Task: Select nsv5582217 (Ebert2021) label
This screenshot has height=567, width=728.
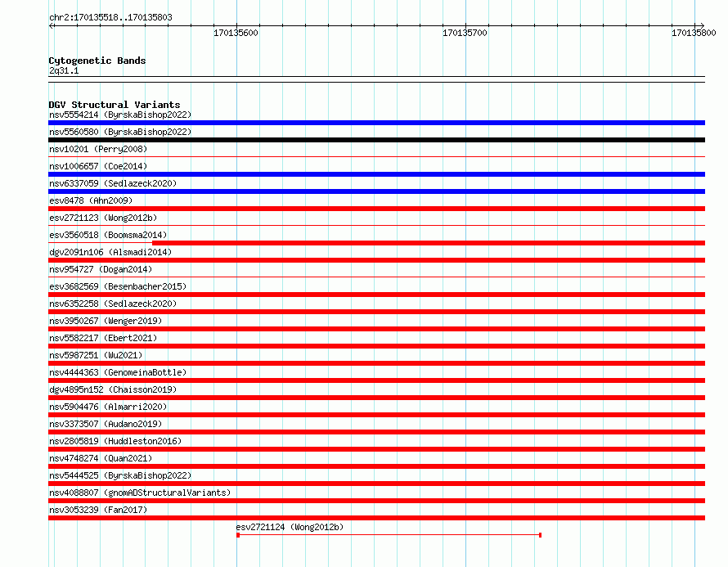Action: pyautogui.click(x=103, y=338)
